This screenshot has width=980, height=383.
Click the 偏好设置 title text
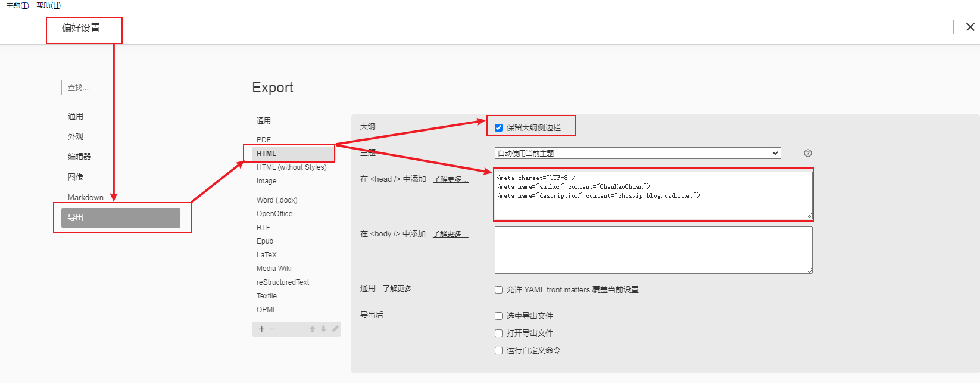(81, 28)
